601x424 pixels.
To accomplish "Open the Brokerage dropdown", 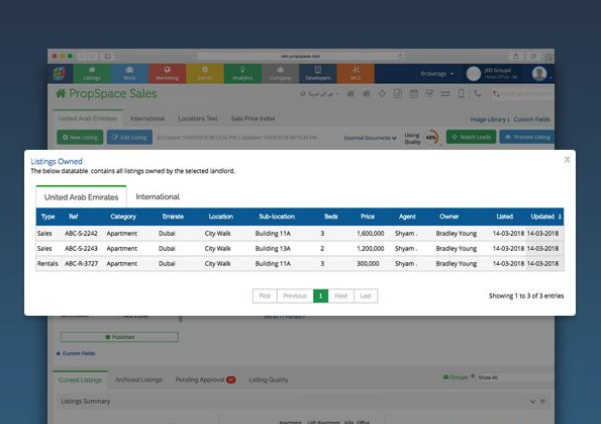I will point(437,74).
